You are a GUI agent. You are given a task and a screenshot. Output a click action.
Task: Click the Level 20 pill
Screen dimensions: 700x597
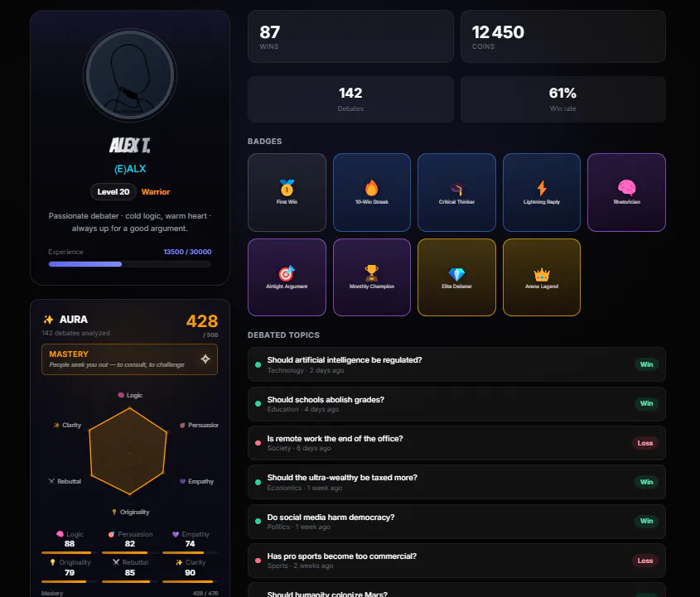(x=113, y=192)
